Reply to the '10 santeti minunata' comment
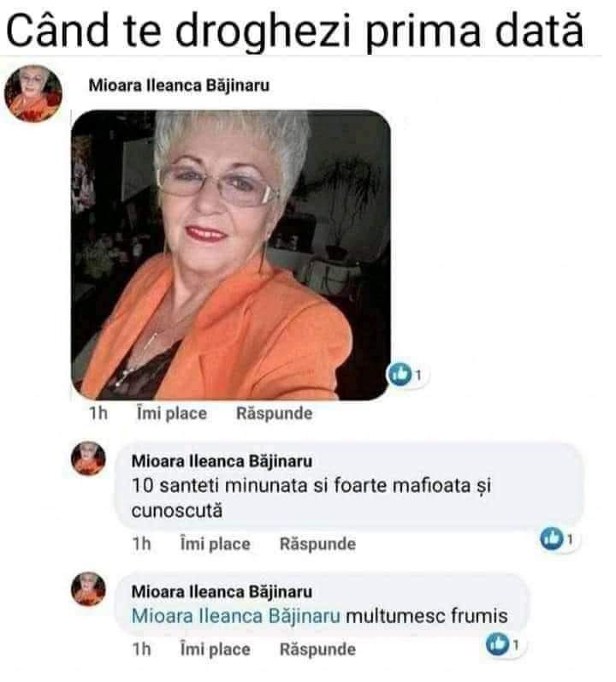Screen dimensions: 616x682 coord(317,543)
